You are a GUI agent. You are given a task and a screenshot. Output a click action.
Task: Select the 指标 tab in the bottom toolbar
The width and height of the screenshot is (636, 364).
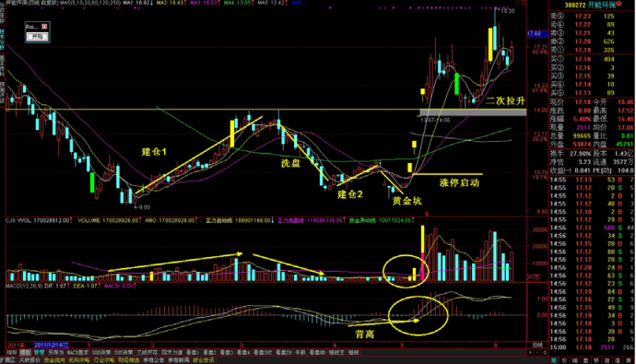coord(12,353)
